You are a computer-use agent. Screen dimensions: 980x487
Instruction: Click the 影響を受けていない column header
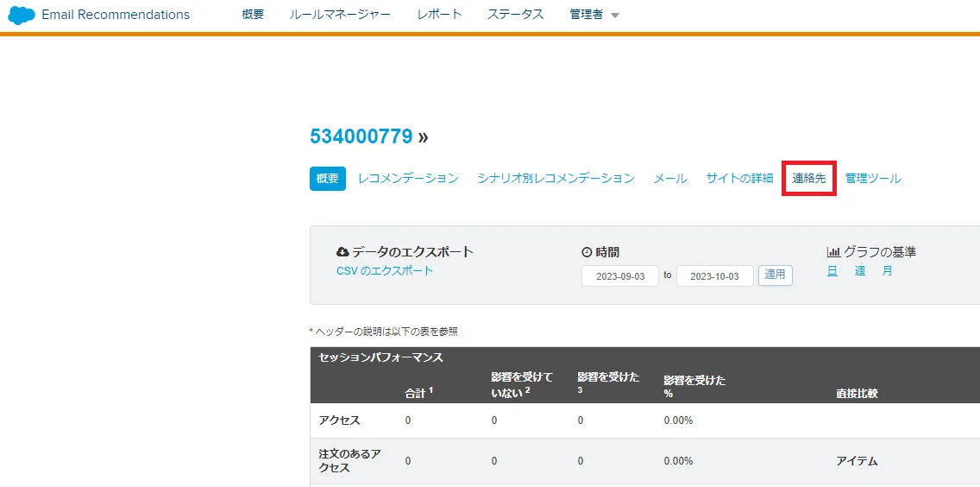(x=523, y=385)
